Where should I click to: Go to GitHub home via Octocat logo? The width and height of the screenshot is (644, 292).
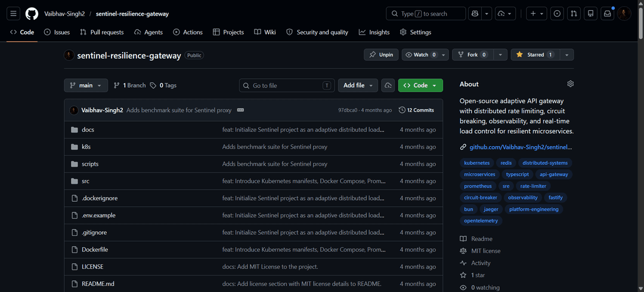32,14
